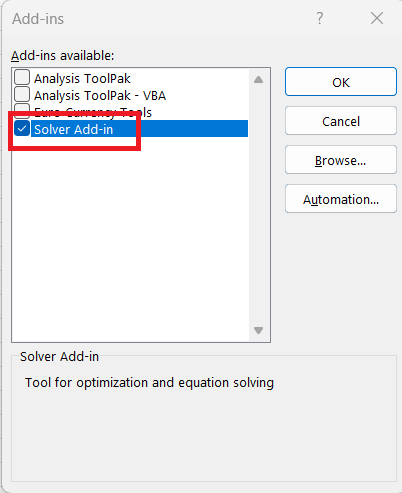The height and width of the screenshot is (493, 402).
Task: Click the list's scroll down arrow
Action: click(x=258, y=330)
